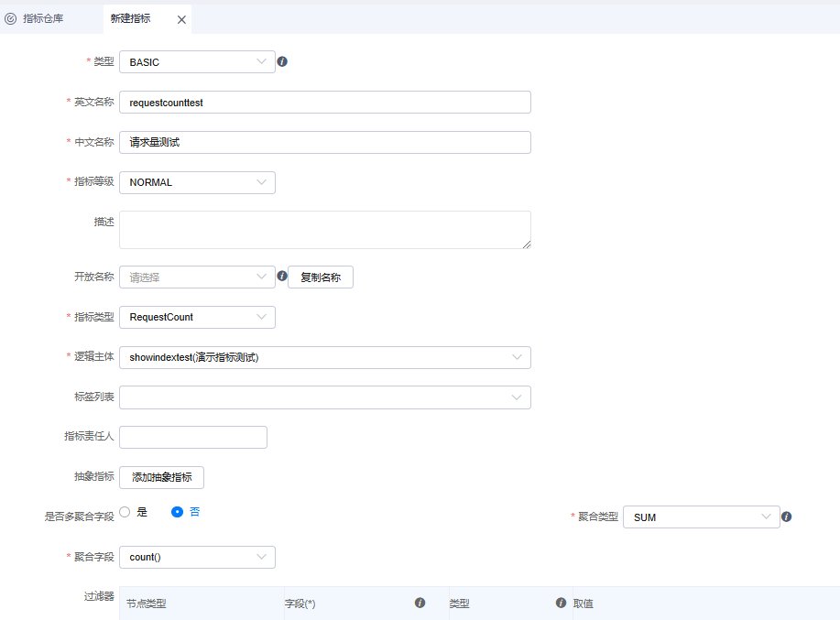Click into the 描述 text area
Image resolution: width=840 pixels, height=620 pixels.
pyautogui.click(x=324, y=230)
